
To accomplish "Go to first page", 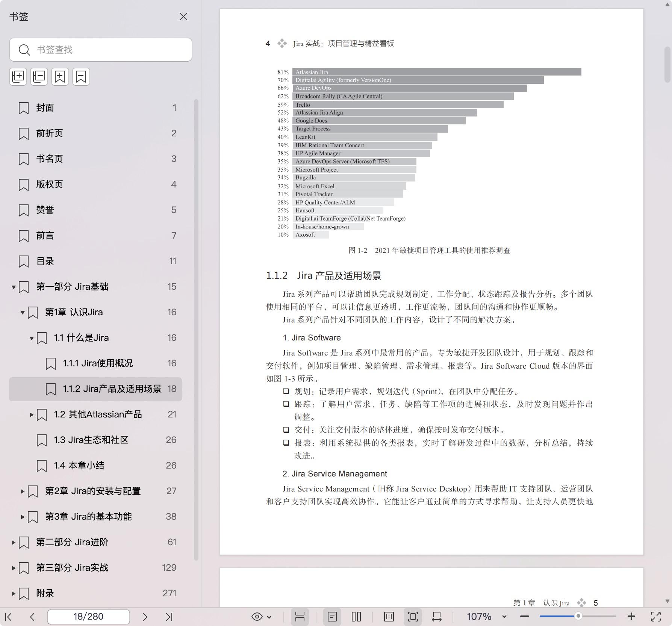I will [x=9, y=617].
